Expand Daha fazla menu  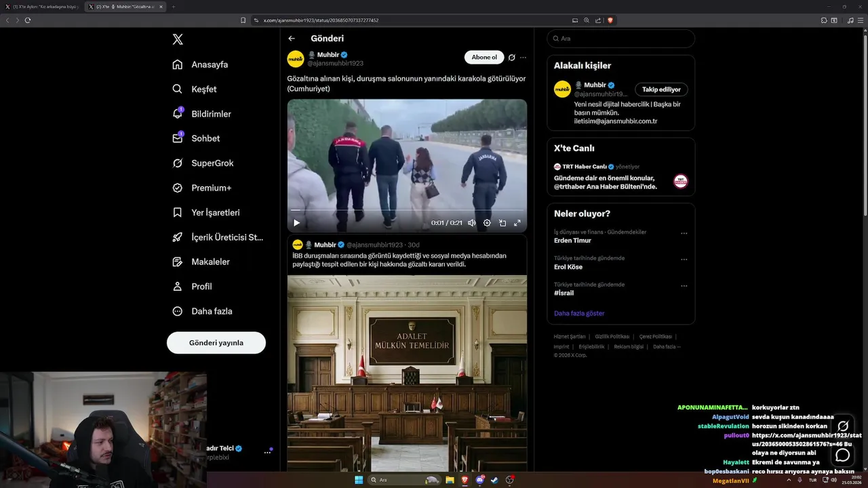(203, 311)
